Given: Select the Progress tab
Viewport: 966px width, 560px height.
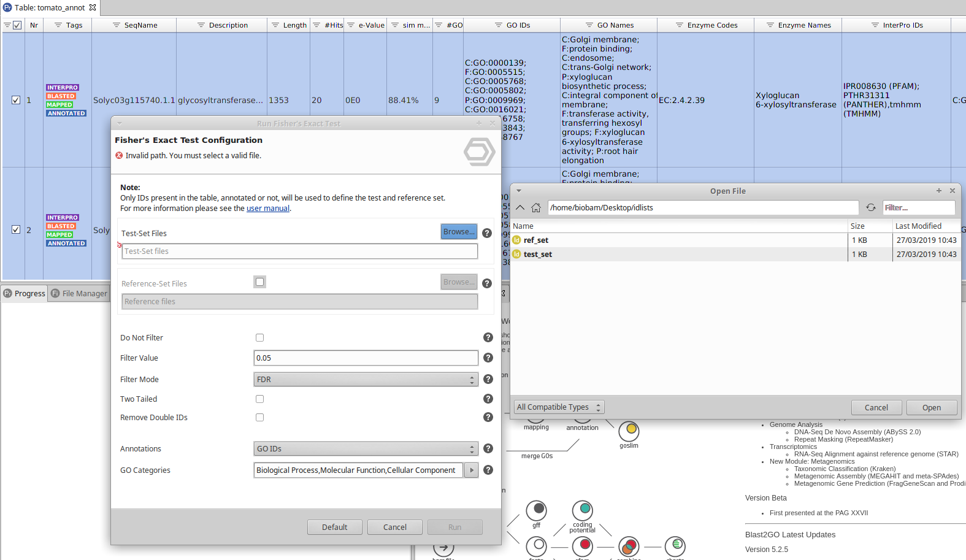Looking at the screenshot, I should (25, 294).
